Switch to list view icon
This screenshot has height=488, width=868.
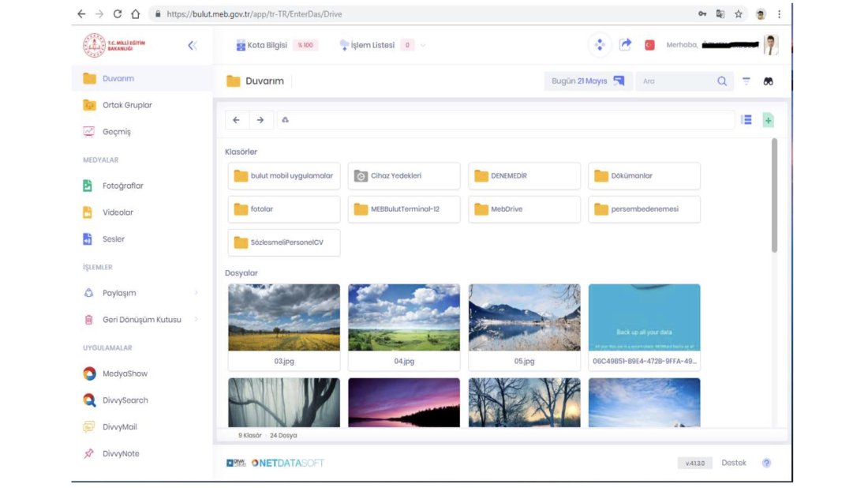(746, 120)
